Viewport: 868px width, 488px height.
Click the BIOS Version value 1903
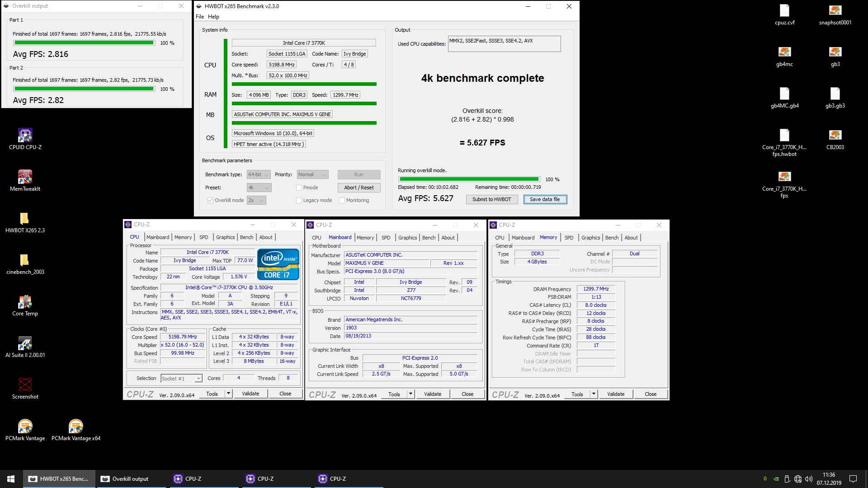coord(410,328)
